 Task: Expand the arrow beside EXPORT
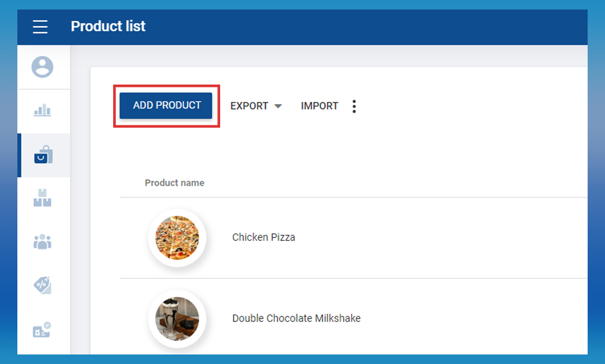pos(278,106)
